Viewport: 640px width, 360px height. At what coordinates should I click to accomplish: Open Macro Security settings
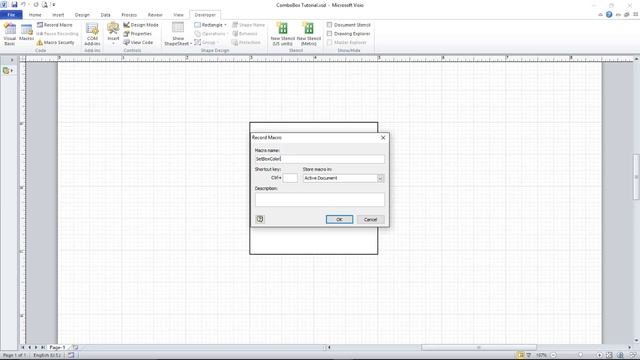point(56,42)
